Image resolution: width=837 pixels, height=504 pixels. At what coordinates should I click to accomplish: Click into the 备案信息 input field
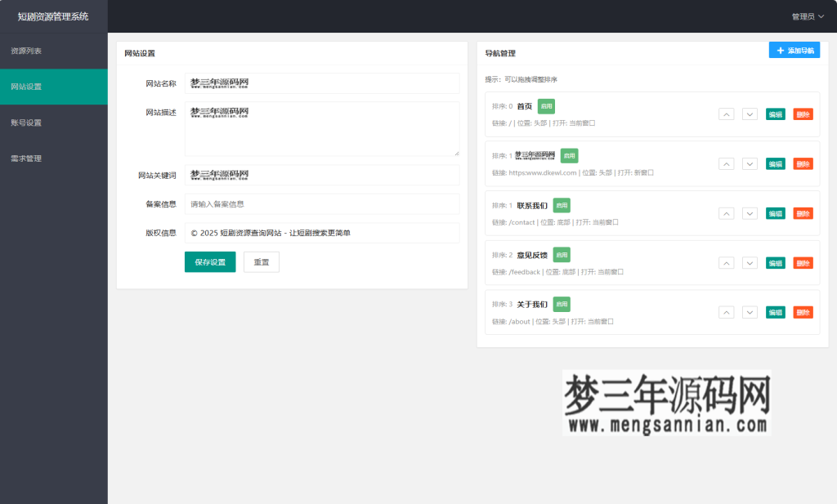point(322,203)
